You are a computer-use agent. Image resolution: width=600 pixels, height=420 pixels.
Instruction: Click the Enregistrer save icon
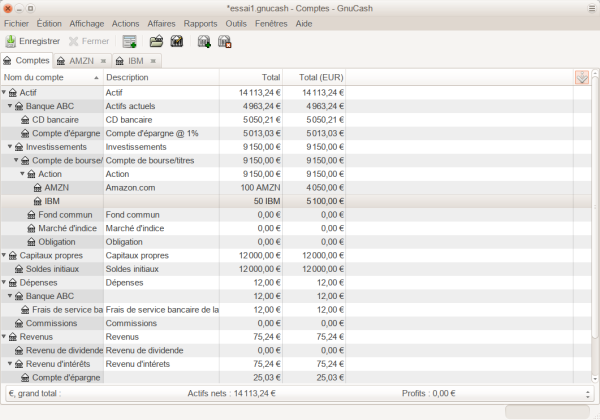tap(11, 42)
